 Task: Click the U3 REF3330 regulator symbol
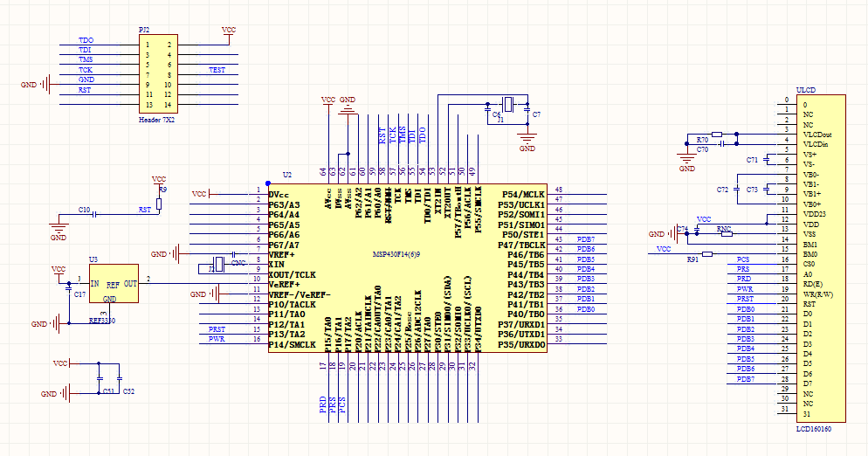click(x=114, y=284)
